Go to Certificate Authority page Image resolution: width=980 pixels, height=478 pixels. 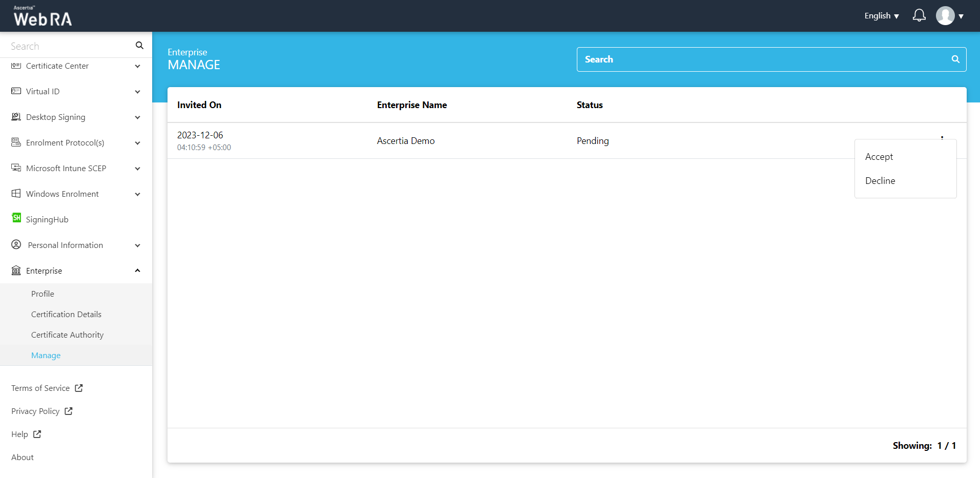coord(67,335)
